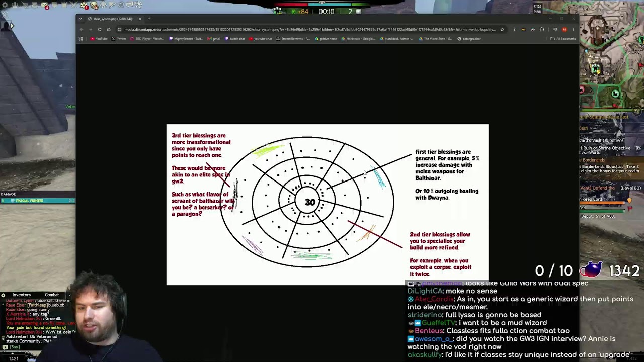Open a new browser tab
Viewport: 644px width, 362px height.
point(149,19)
